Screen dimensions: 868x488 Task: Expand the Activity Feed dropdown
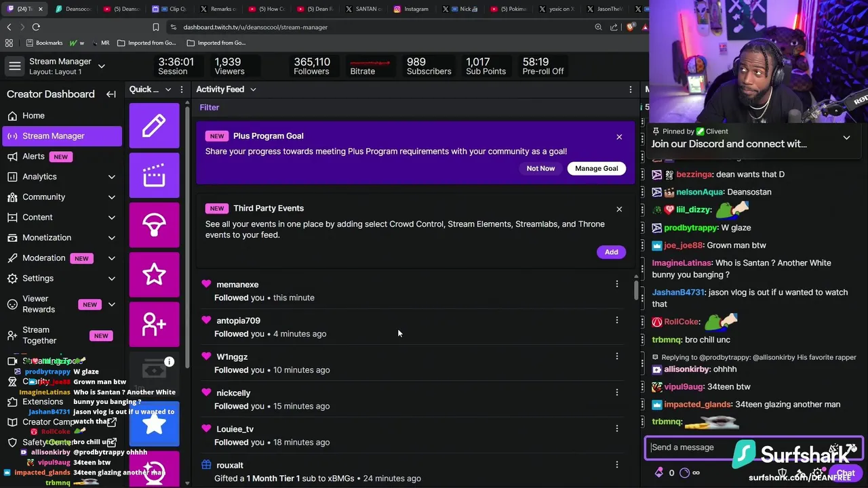[x=253, y=89]
